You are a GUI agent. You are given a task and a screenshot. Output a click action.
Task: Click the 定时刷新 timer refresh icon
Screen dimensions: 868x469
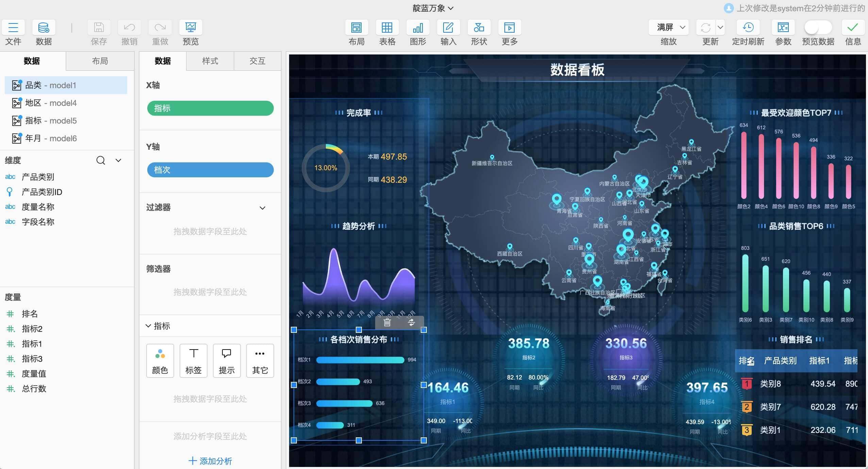click(748, 28)
